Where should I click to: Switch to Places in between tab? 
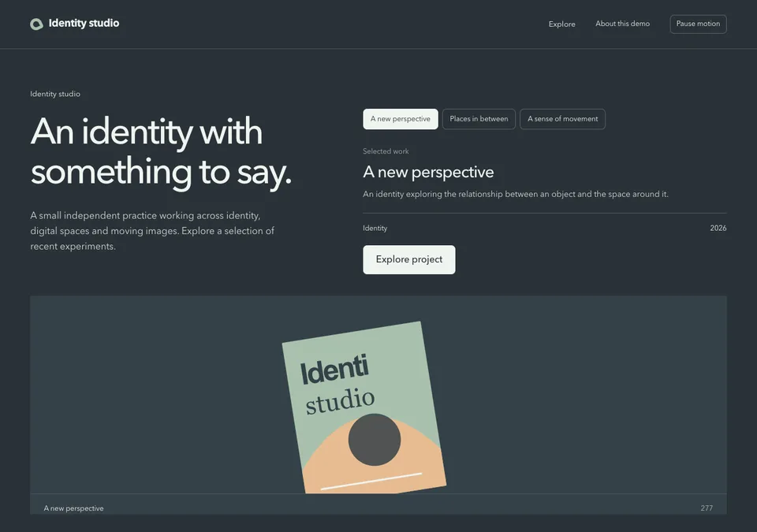tap(479, 119)
